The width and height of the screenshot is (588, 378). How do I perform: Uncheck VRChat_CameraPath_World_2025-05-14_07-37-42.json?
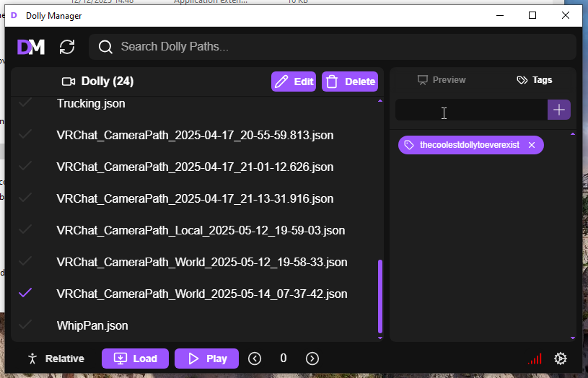(x=25, y=294)
